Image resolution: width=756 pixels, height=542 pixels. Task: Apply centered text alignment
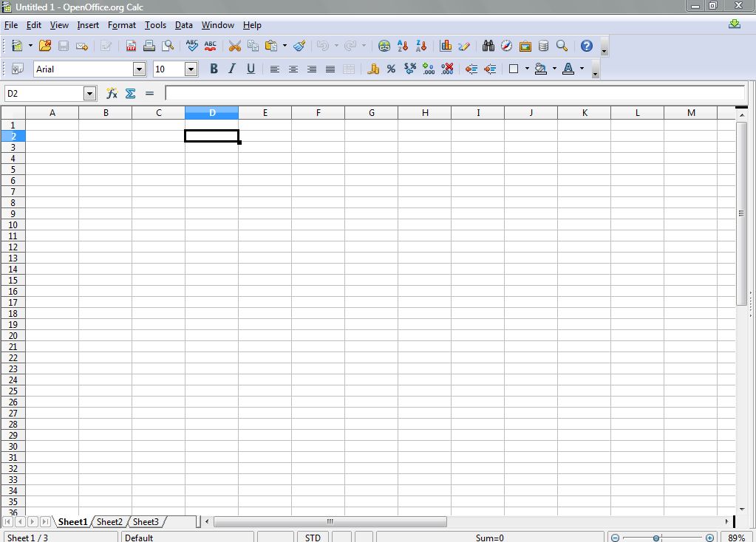(293, 69)
